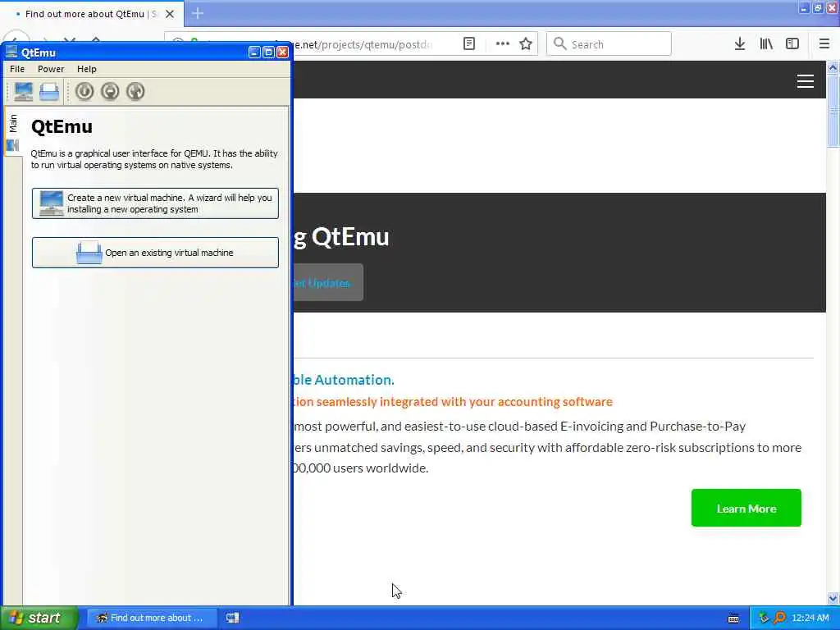Open the Firefox hamburger application menu

(x=824, y=44)
